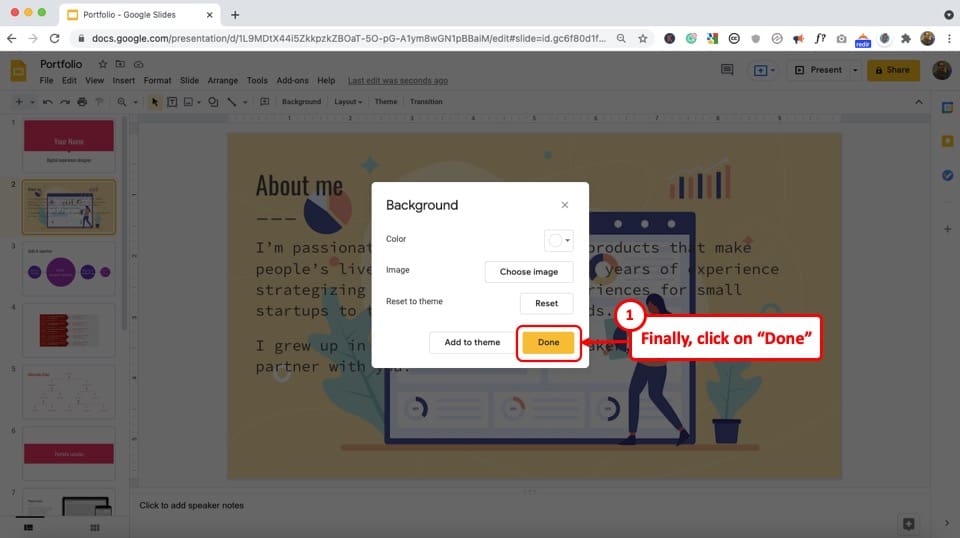Expand the Insert image dropdown arrow
The height and width of the screenshot is (538, 960).
(199, 102)
